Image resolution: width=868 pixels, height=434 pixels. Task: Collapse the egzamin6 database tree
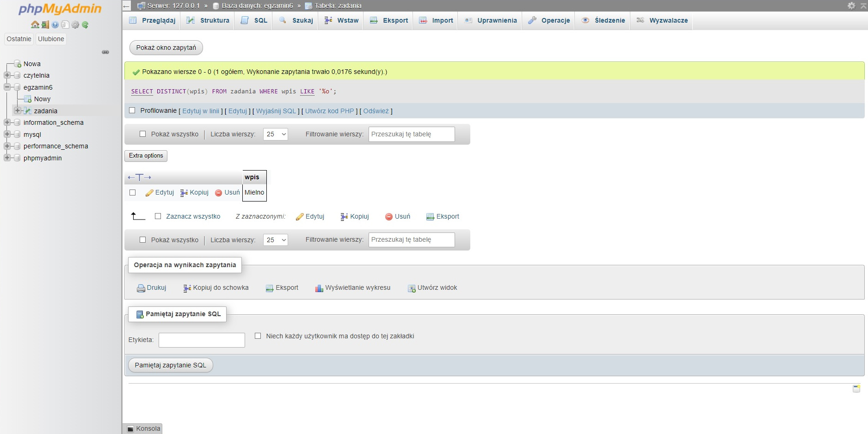click(x=7, y=87)
